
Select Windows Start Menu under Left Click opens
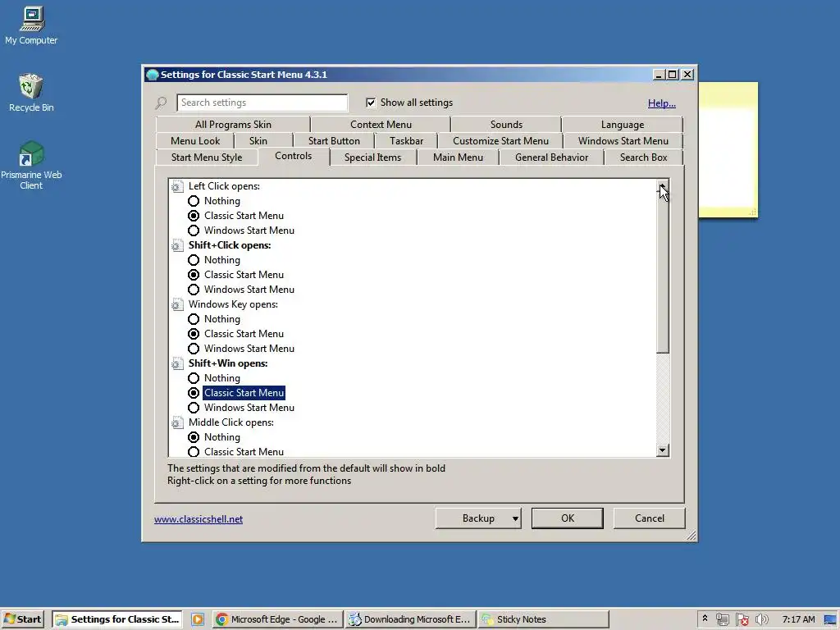click(x=194, y=231)
